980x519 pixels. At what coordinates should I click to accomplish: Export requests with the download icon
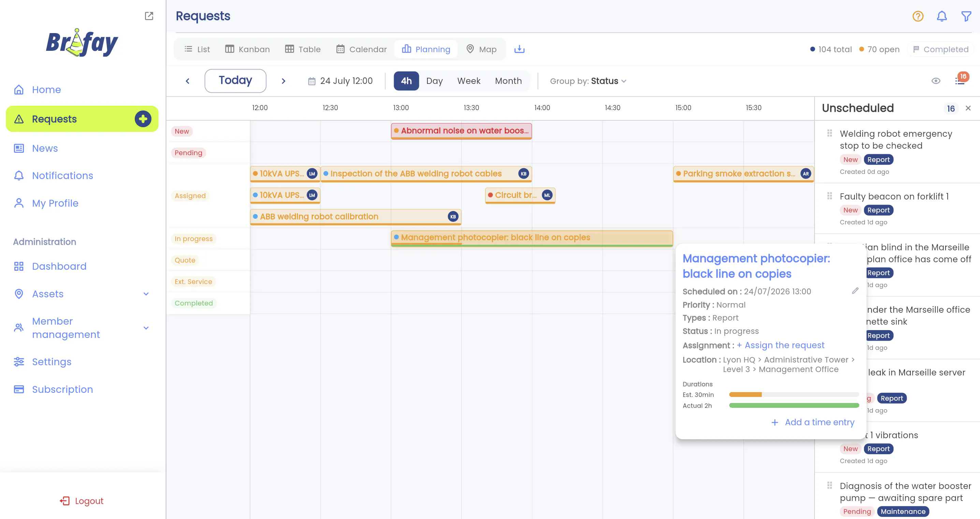[519, 49]
